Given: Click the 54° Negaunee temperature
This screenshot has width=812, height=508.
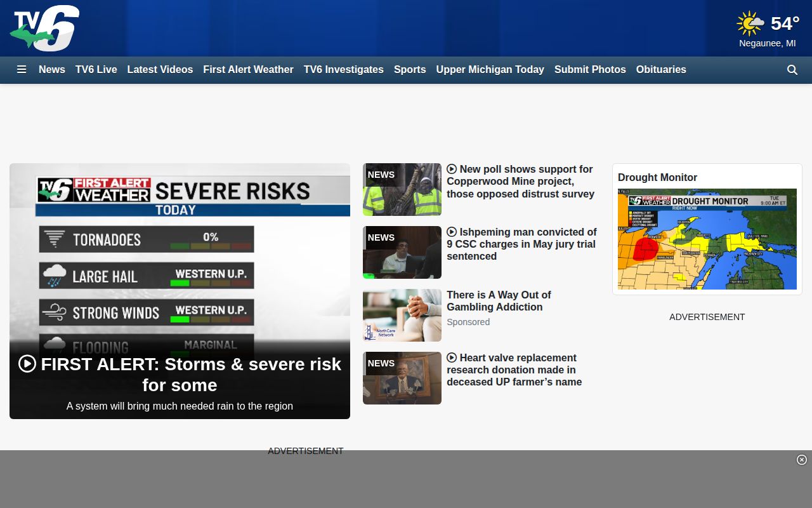Looking at the screenshot, I should (x=785, y=24).
